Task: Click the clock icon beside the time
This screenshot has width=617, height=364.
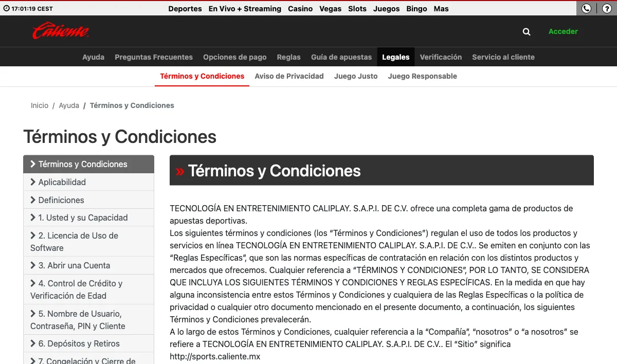Action: (7, 8)
